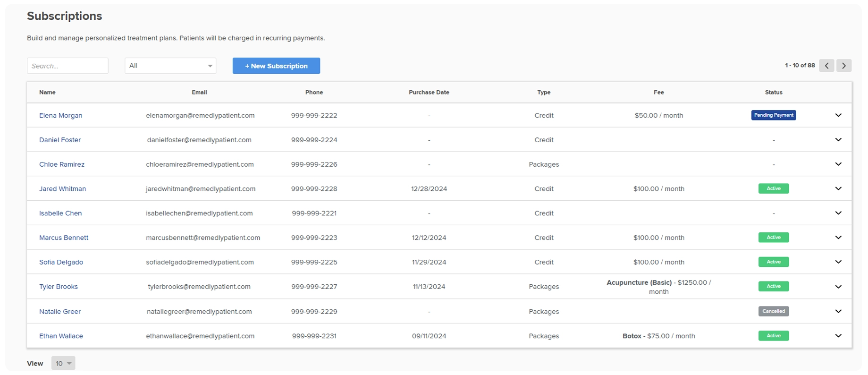Open Daniel Foster's patient link
Viewport: 868px width, 375px height.
[60, 140]
